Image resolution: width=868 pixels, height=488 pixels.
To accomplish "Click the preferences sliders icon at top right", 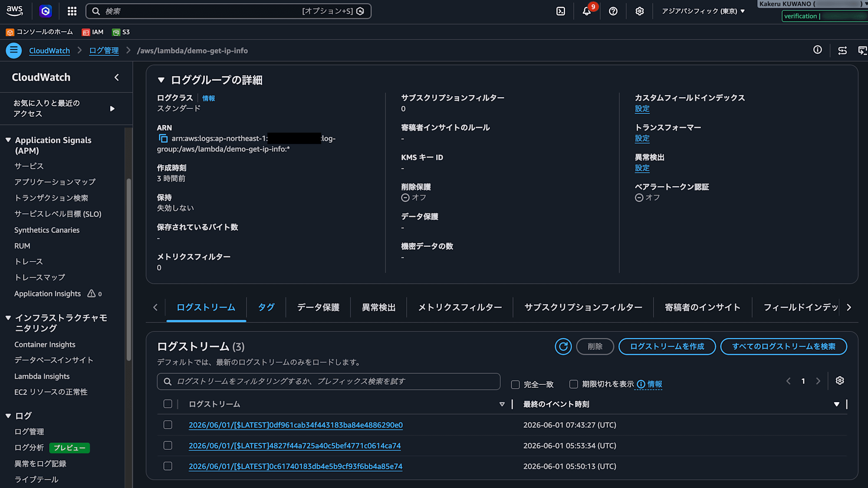I will [842, 51].
